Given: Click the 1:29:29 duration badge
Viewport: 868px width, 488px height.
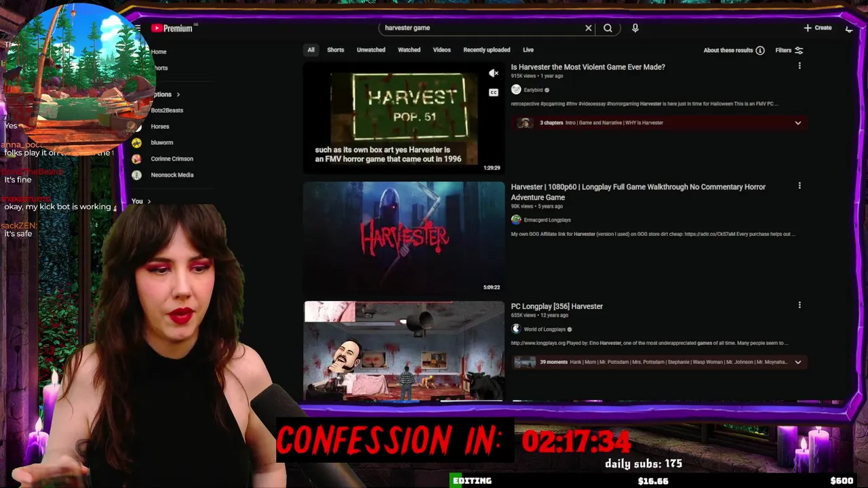Looking at the screenshot, I should (x=492, y=167).
